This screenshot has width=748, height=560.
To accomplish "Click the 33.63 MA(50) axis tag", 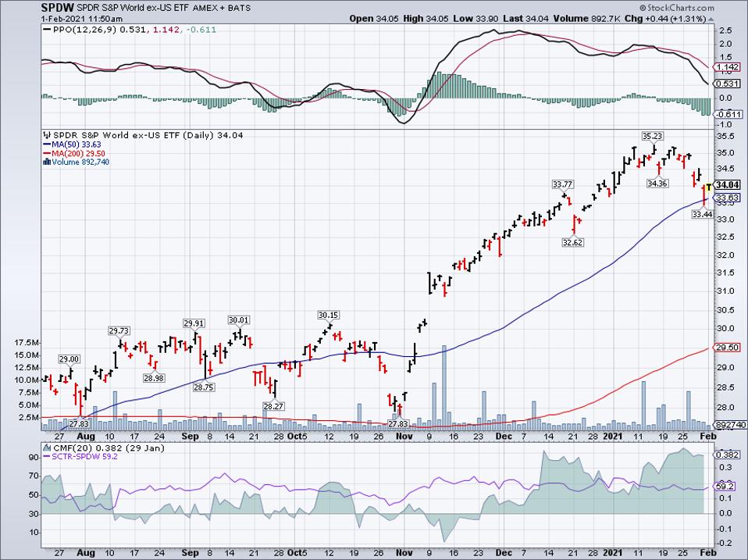I will (728, 198).
